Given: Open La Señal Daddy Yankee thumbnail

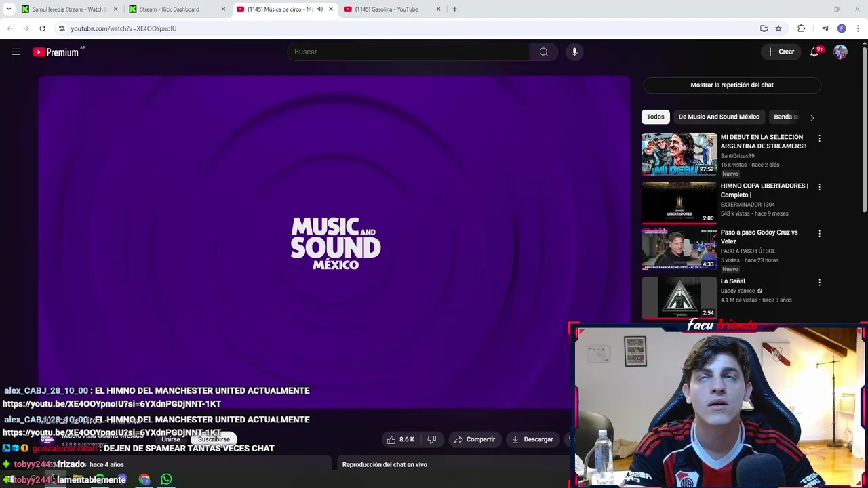Looking at the screenshot, I should (x=679, y=298).
